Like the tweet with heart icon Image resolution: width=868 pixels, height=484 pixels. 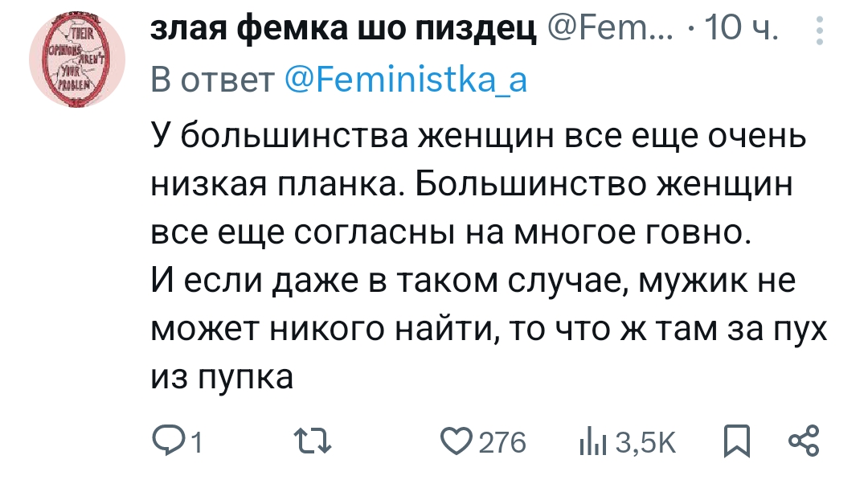pyautogui.click(x=457, y=441)
